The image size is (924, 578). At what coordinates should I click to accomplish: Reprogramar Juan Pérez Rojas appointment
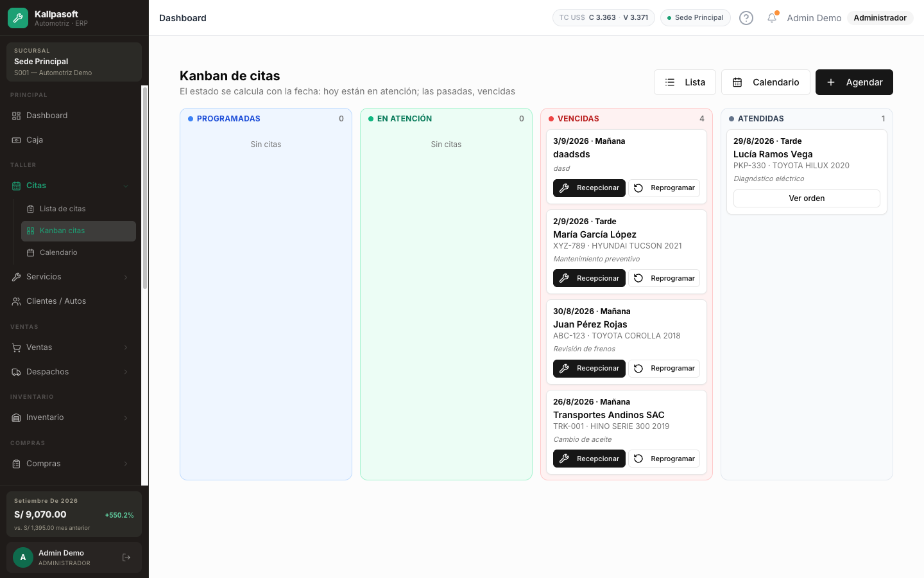point(664,369)
